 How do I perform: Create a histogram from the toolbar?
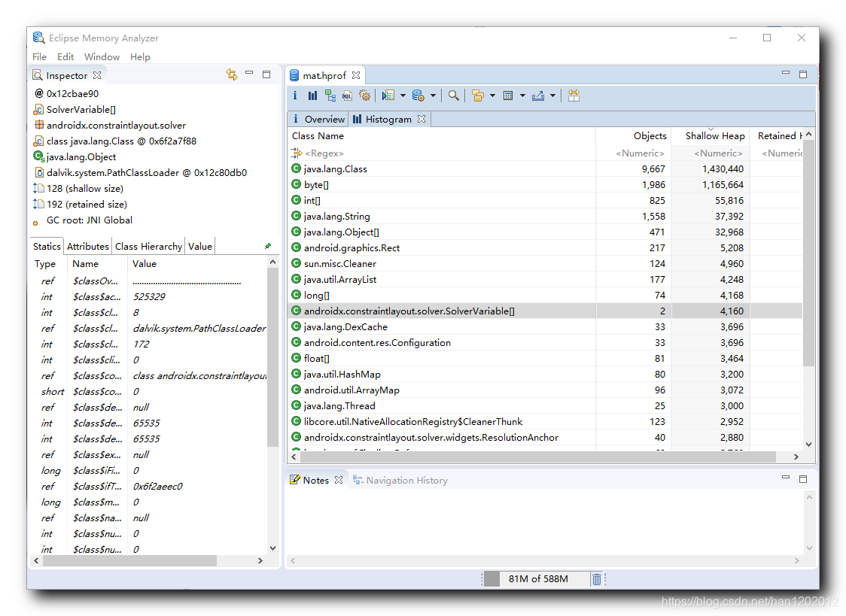click(x=312, y=96)
